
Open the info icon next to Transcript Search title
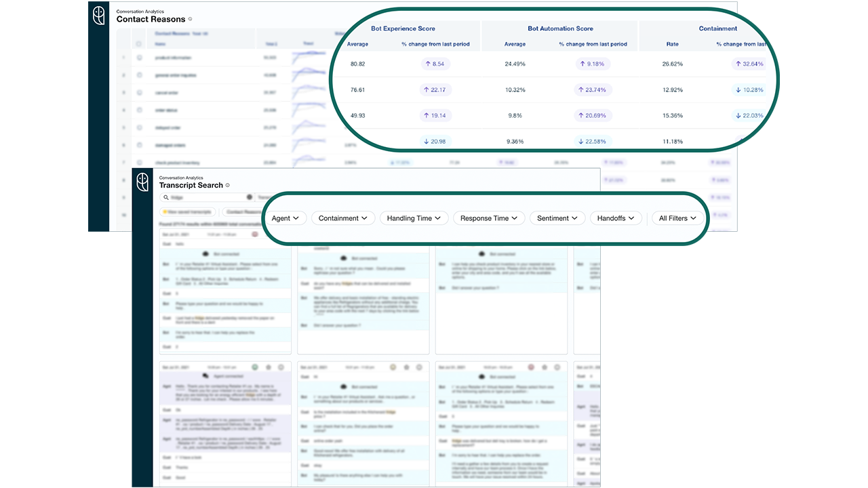tap(227, 185)
